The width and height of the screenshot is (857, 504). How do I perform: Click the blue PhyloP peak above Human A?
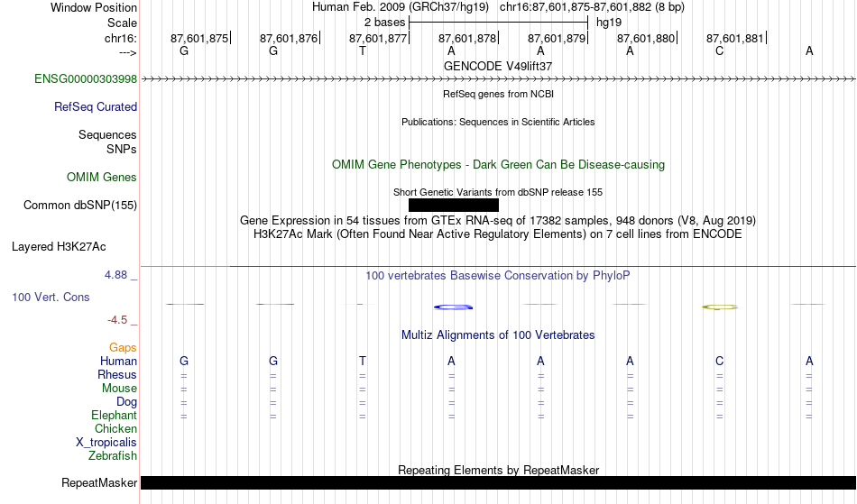tap(453, 307)
